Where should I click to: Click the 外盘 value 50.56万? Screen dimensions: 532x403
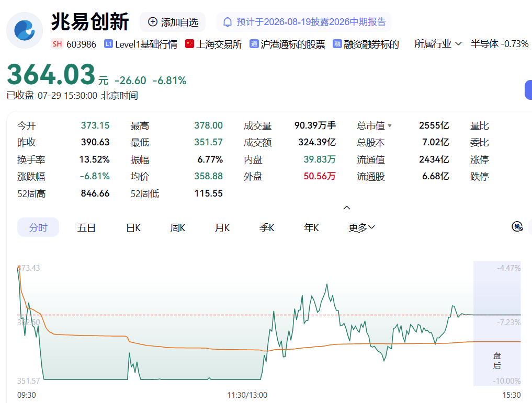(x=320, y=176)
